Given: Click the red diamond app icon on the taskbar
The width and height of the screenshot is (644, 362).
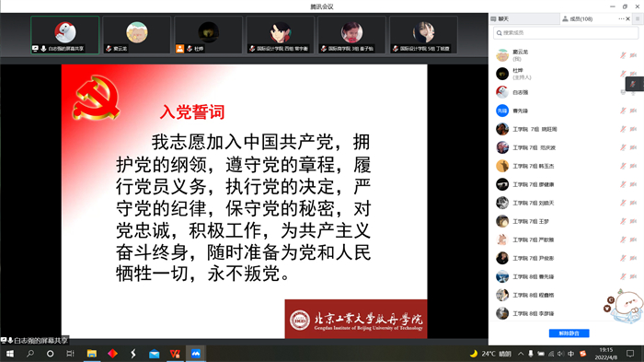Looking at the screenshot, I should click(112, 354).
